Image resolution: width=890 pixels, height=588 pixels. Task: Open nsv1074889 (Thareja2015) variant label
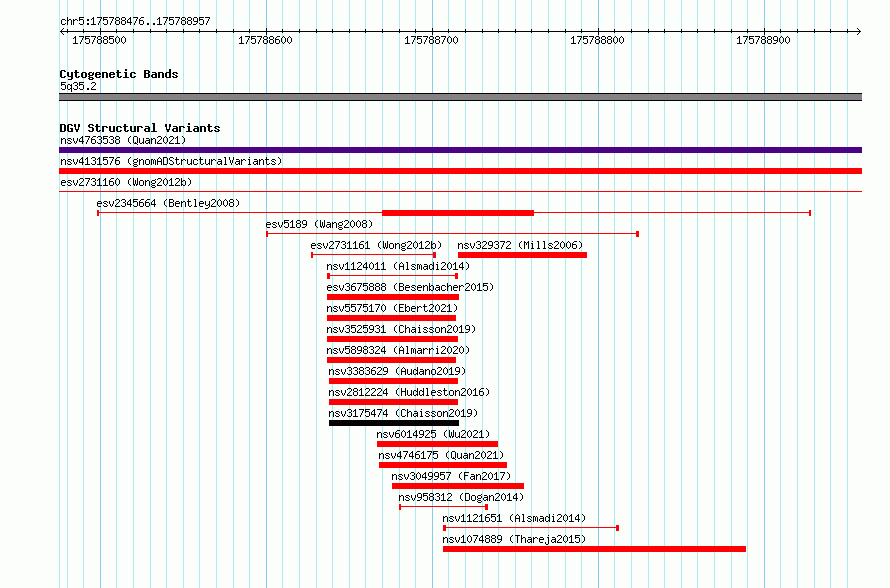[x=514, y=539]
